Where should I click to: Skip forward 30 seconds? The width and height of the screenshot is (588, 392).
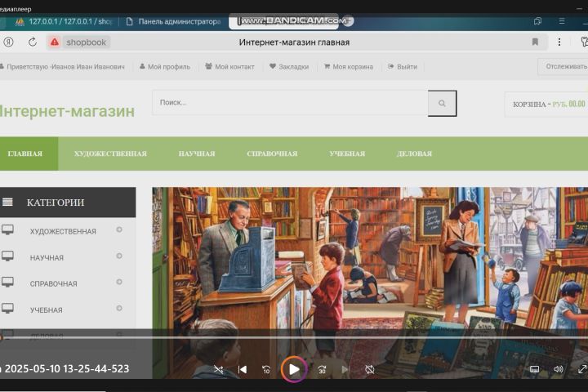(x=322, y=369)
